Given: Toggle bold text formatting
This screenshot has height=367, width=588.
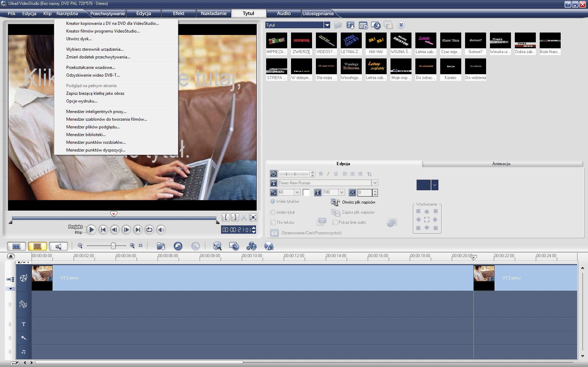Looking at the screenshot, I should [x=321, y=174].
